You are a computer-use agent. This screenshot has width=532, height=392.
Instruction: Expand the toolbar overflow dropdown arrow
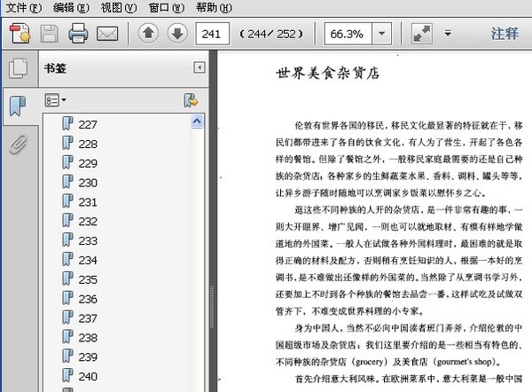449,34
